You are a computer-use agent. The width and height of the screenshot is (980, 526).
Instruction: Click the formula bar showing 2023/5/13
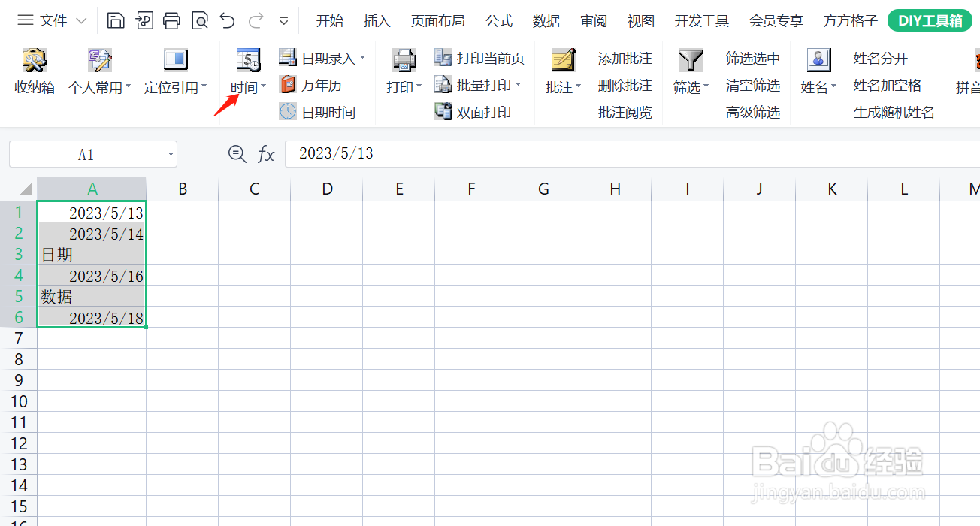632,154
